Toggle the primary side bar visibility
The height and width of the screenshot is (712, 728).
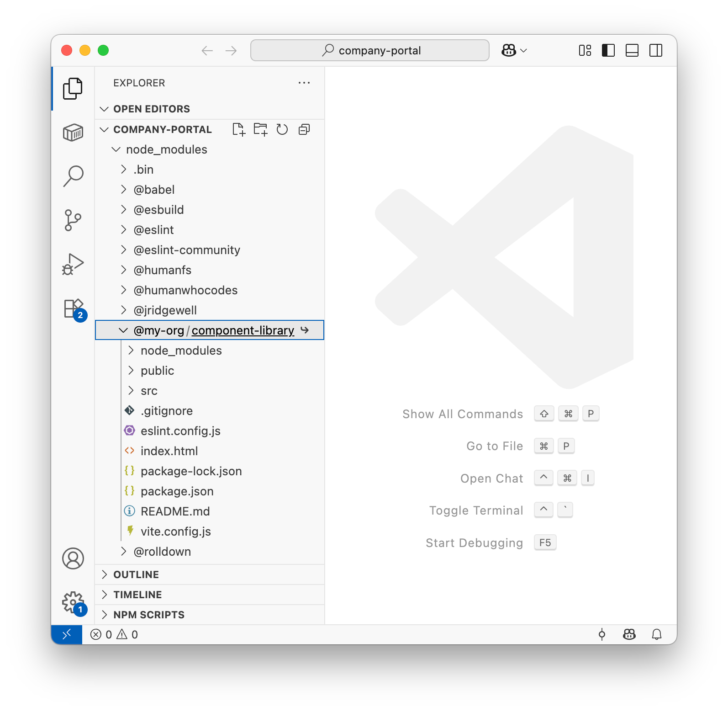608,50
